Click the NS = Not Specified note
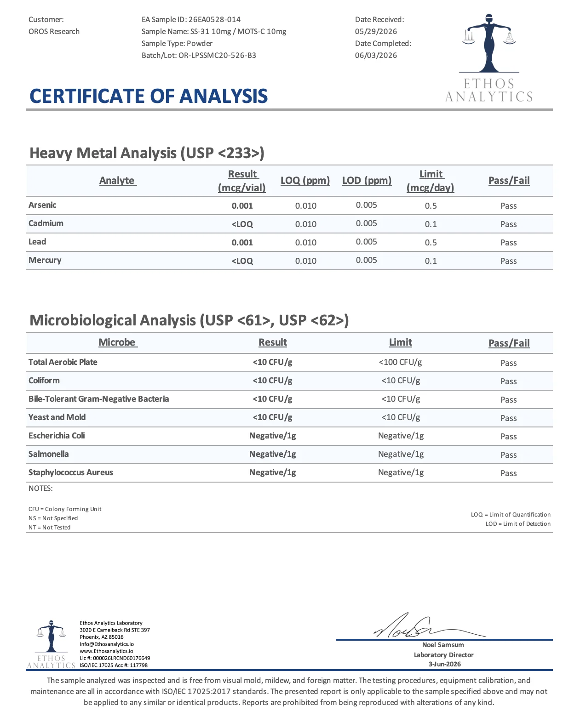Viewport: 563px width, 728px height. [x=53, y=518]
